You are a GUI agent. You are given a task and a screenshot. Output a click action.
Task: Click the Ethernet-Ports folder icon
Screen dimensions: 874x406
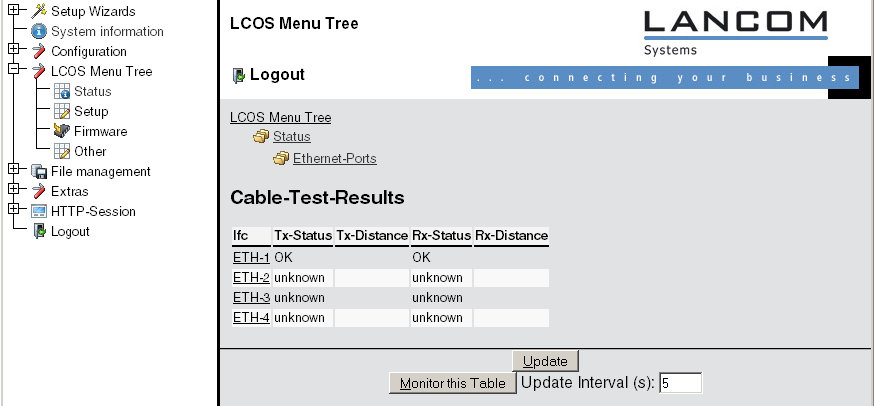(281, 159)
